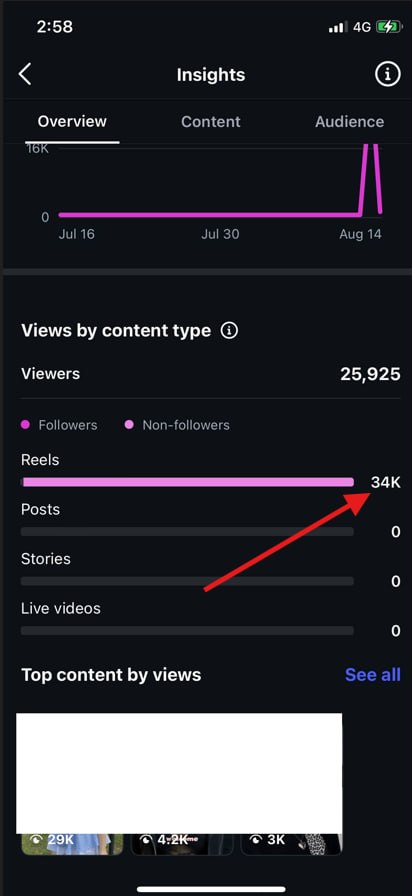This screenshot has width=412, height=896.
Task: Switch to the Content tab
Action: (x=211, y=122)
